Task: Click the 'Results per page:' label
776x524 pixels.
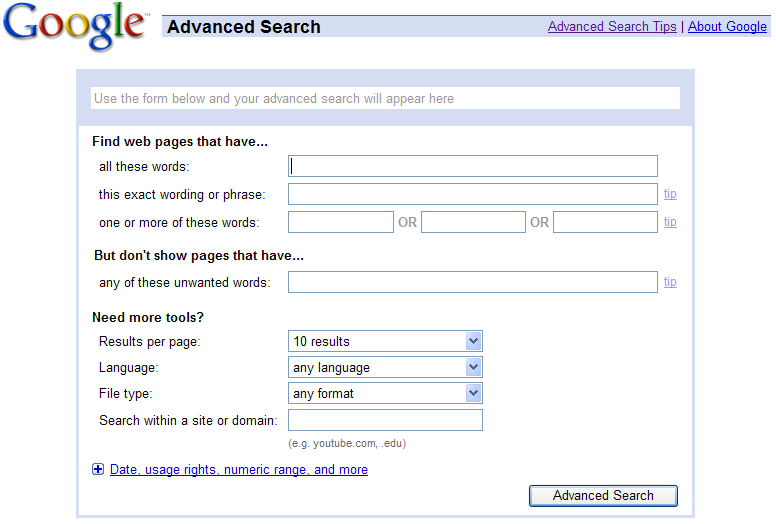Action: point(149,342)
